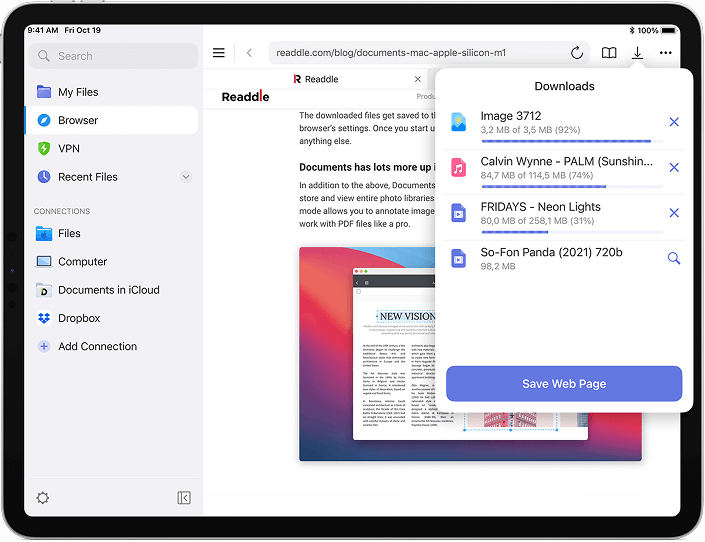Collapse the sidebar with panel icon

click(x=184, y=498)
